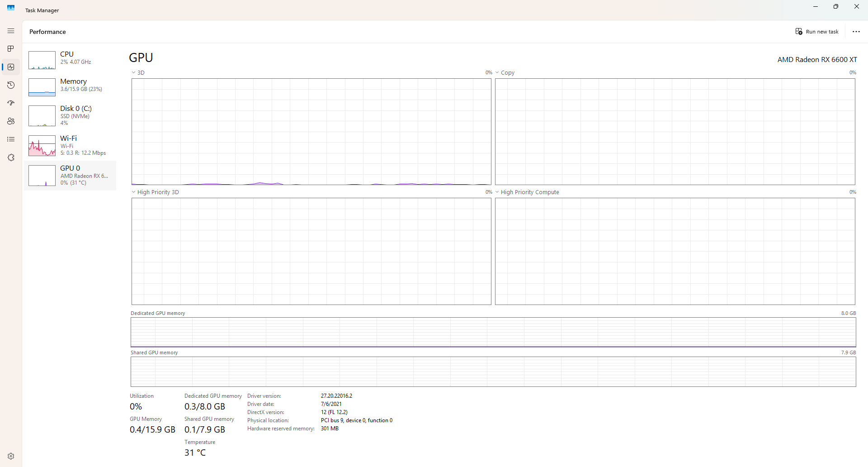Open the Users page icon

(x=11, y=121)
